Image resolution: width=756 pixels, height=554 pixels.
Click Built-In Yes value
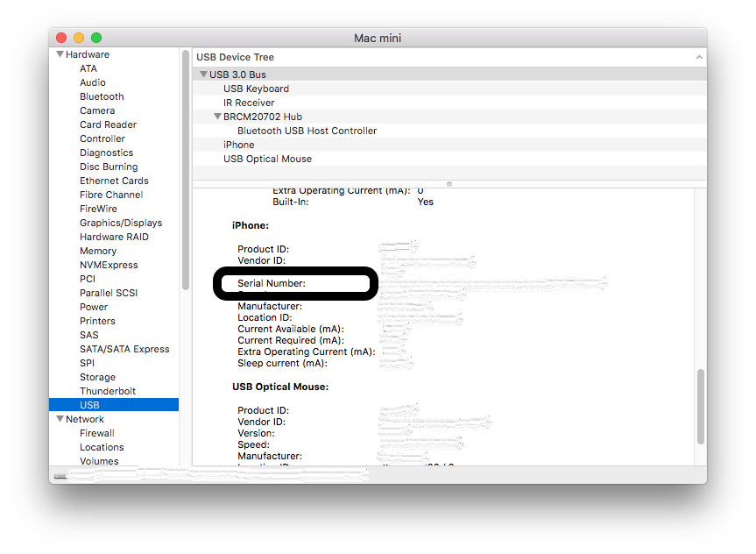point(425,202)
